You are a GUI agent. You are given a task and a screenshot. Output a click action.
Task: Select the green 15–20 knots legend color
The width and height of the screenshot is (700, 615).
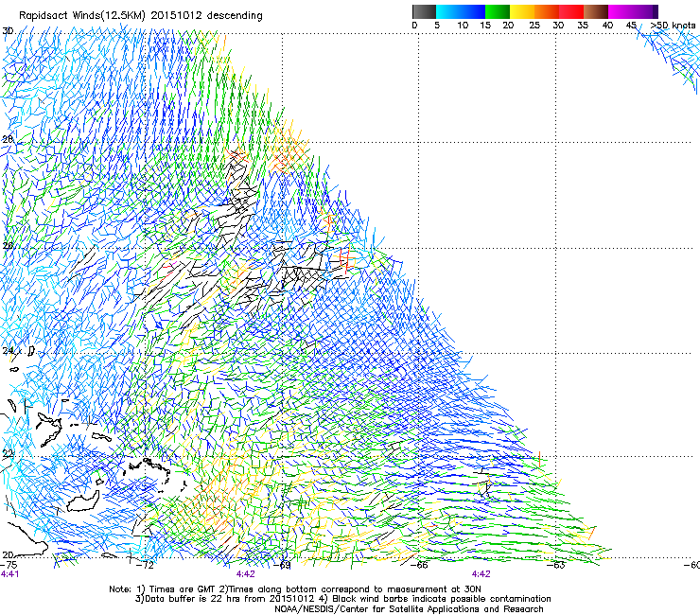point(498,11)
